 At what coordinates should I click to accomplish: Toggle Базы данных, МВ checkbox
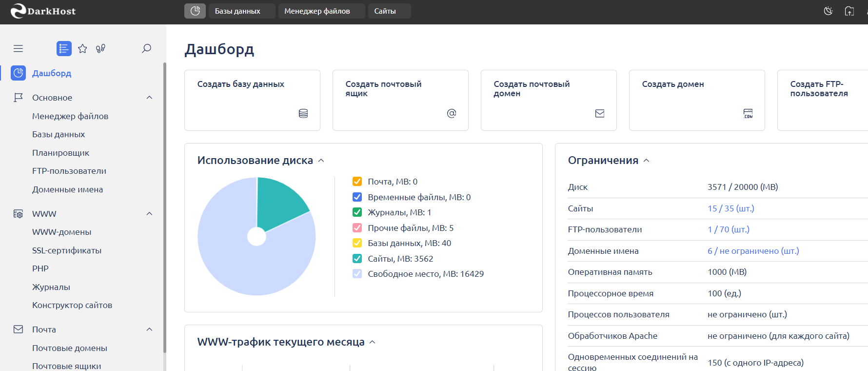pos(357,243)
